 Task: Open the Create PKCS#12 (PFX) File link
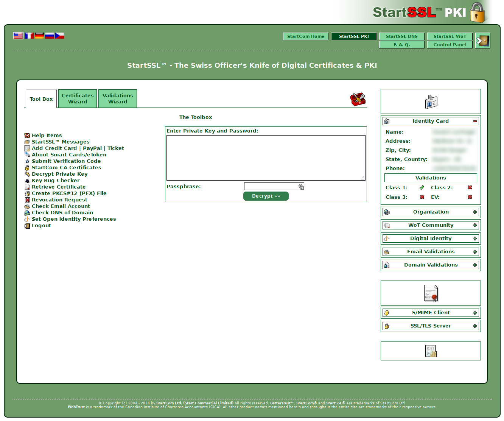point(69,193)
